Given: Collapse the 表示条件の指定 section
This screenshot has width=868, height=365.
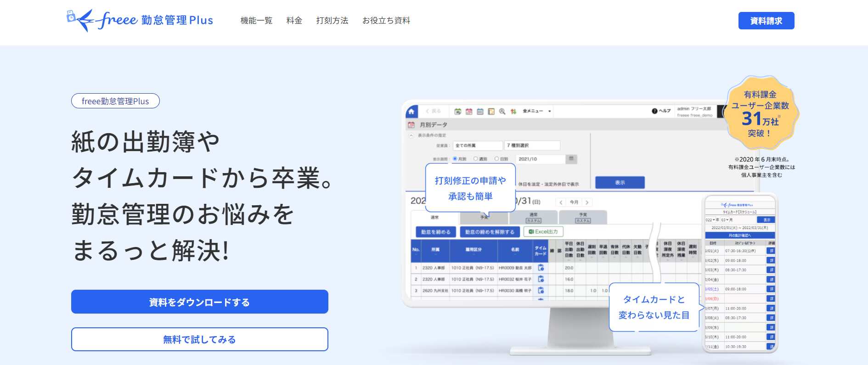Looking at the screenshot, I should coord(411,135).
